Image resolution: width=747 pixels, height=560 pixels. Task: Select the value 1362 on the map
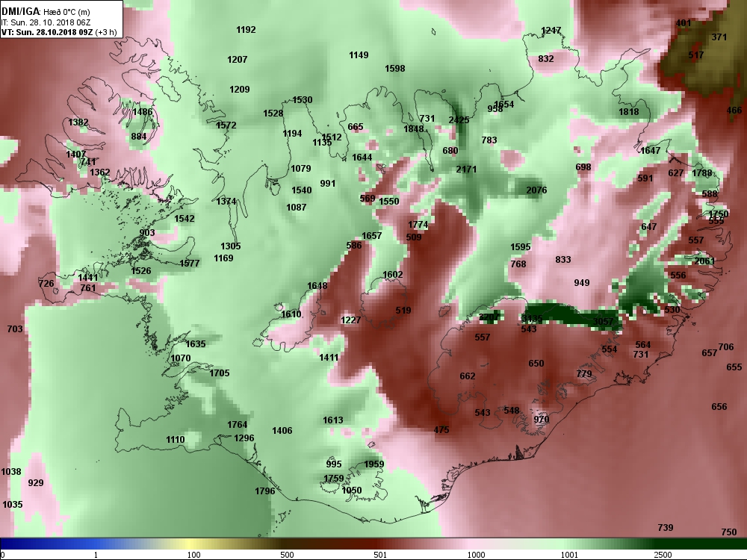coord(99,172)
